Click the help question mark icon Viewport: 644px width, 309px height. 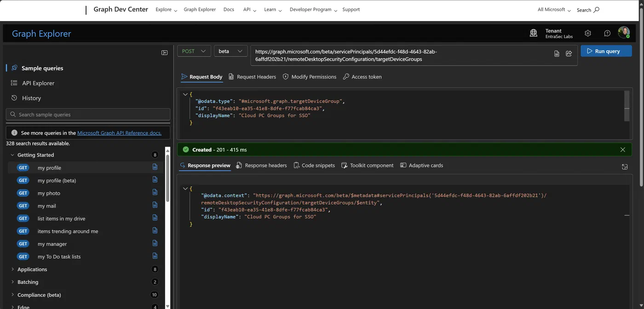coord(607,33)
